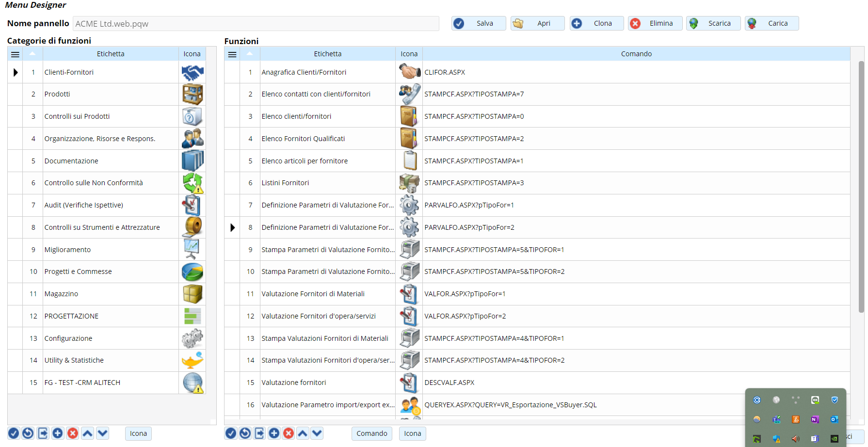
Task: Click the red delete icon under Funzioni grid
Action: click(289, 433)
